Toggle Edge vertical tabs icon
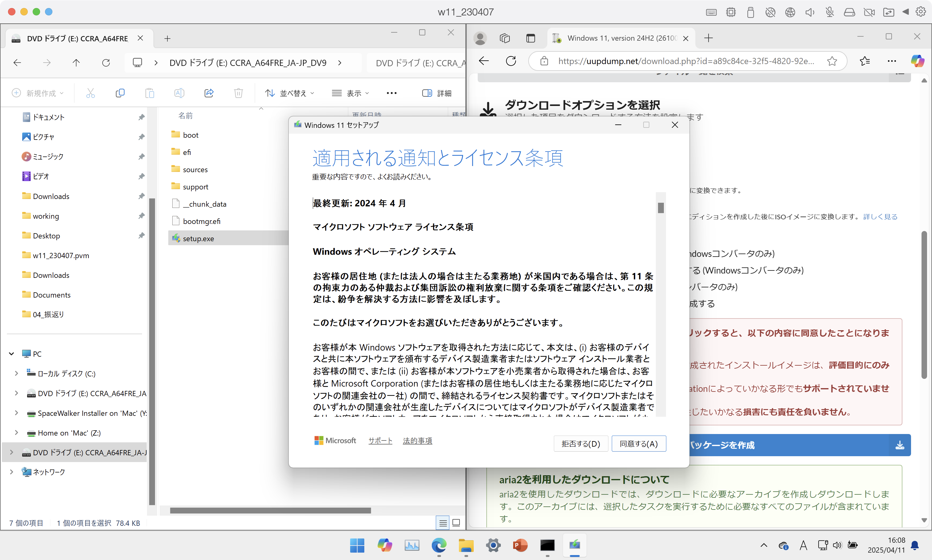Image resolution: width=932 pixels, height=560 pixels. (531, 38)
